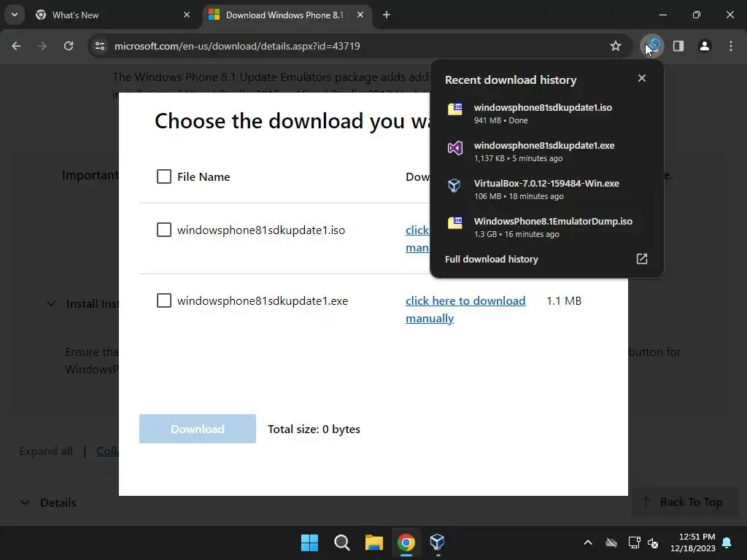Screen dimensions: 747x560
Task: Open network status tray icon
Action: 634,542
